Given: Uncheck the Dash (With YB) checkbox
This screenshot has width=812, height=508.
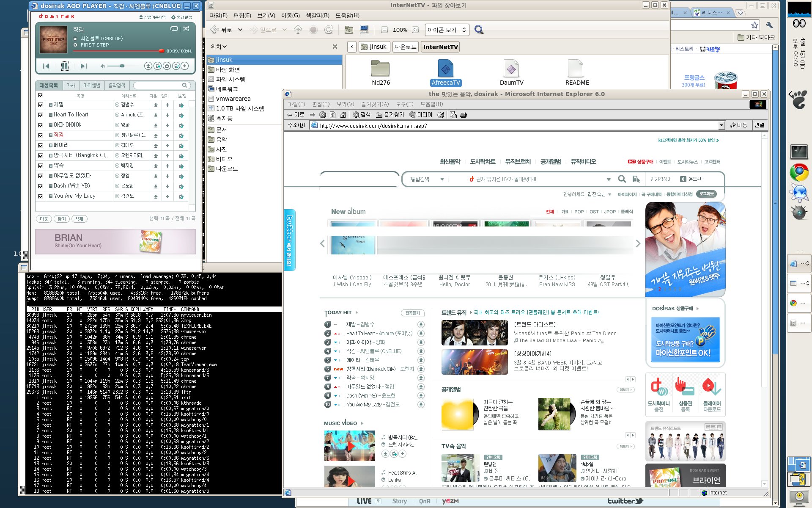Looking at the screenshot, I should pyautogui.click(x=41, y=186).
